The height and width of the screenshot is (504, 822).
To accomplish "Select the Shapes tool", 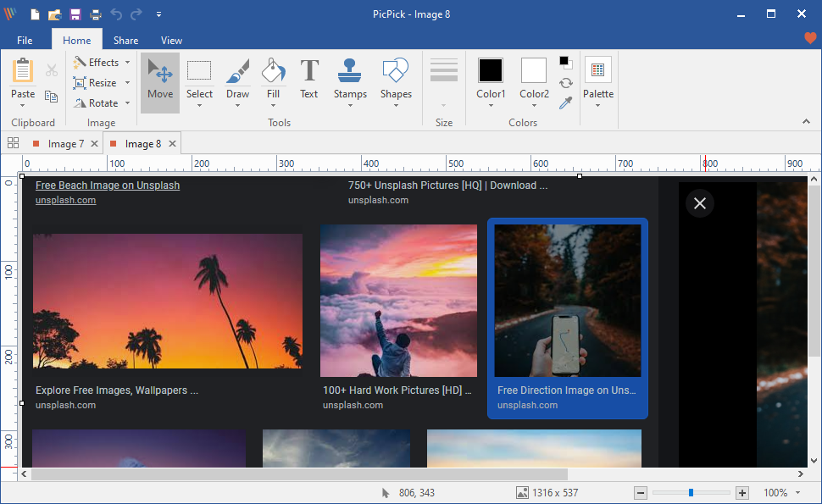I will pyautogui.click(x=396, y=78).
